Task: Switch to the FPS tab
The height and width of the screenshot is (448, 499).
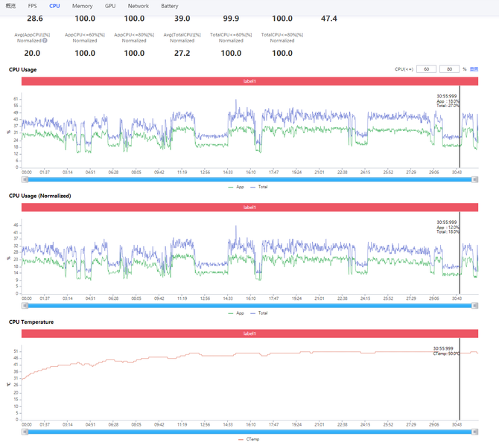Action: (32, 6)
